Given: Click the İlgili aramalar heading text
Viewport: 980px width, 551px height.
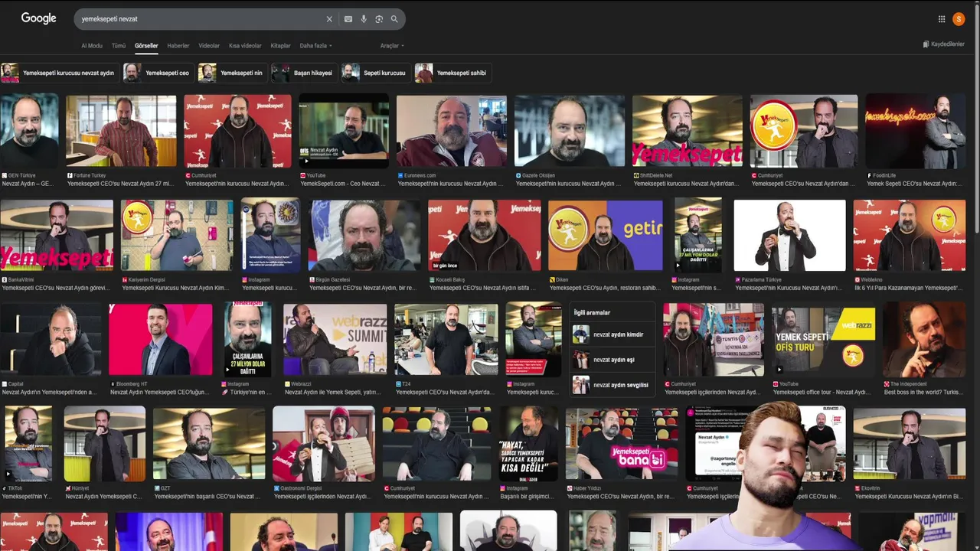Looking at the screenshot, I should tap(592, 312).
